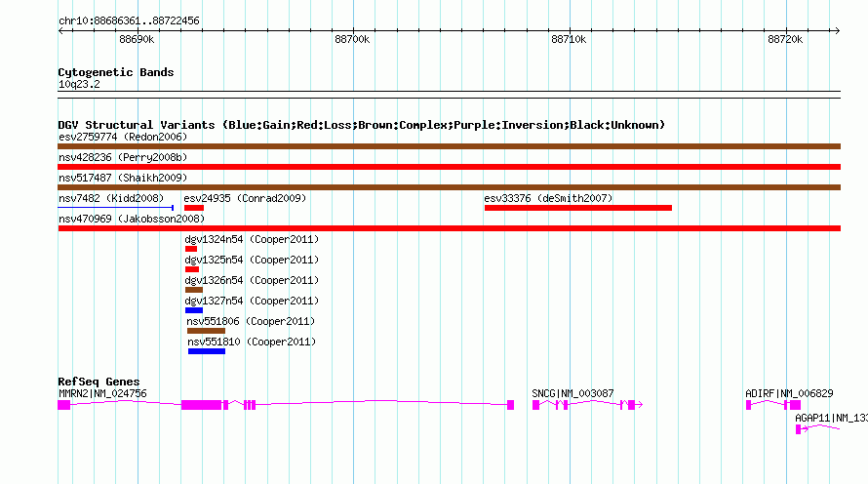
Task: Click the red bar under dgv1325n54
Action: point(192,269)
